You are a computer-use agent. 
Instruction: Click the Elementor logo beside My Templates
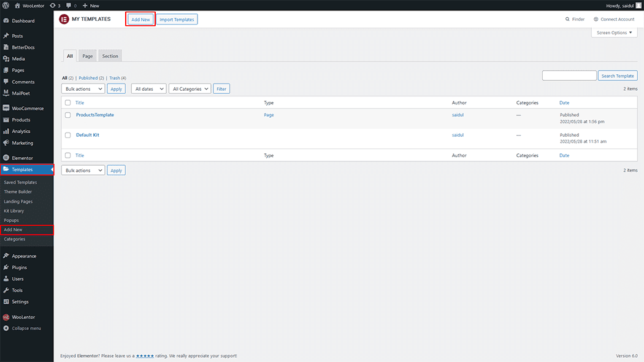(x=64, y=19)
